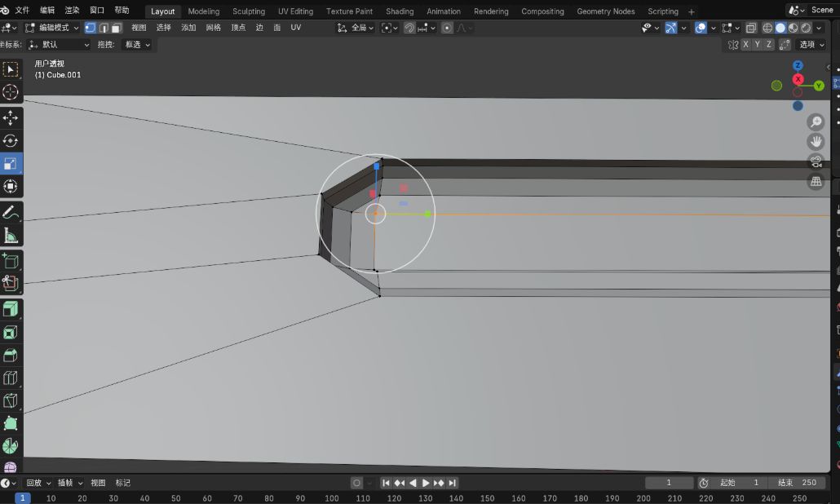Toggle snapping magnet
Screen dimensions: 840x504
[x=410, y=28]
